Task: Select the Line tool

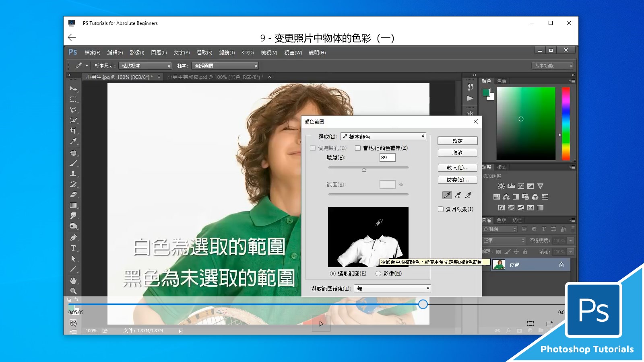Action: (73, 269)
